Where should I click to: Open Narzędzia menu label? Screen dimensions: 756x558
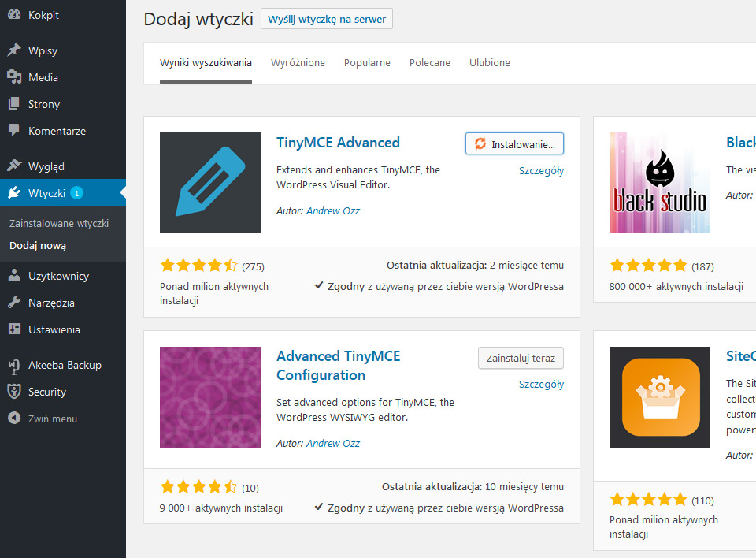pos(51,303)
